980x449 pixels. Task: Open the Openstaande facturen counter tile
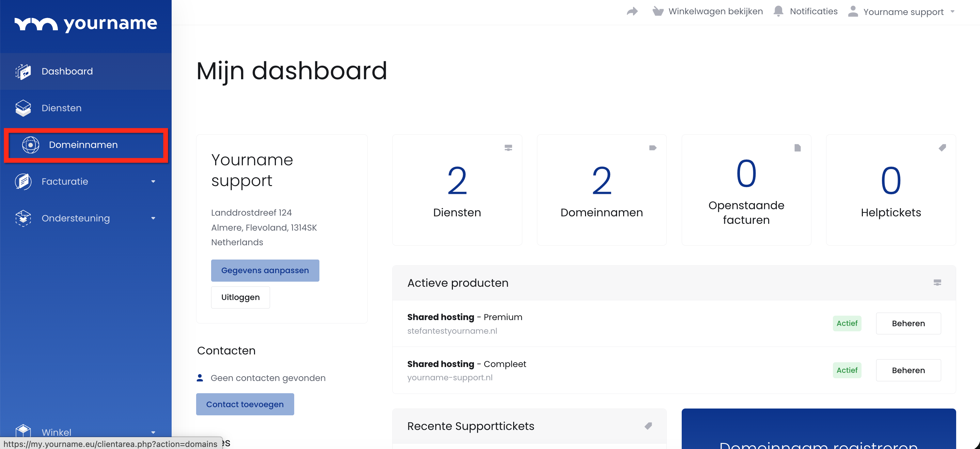746,190
